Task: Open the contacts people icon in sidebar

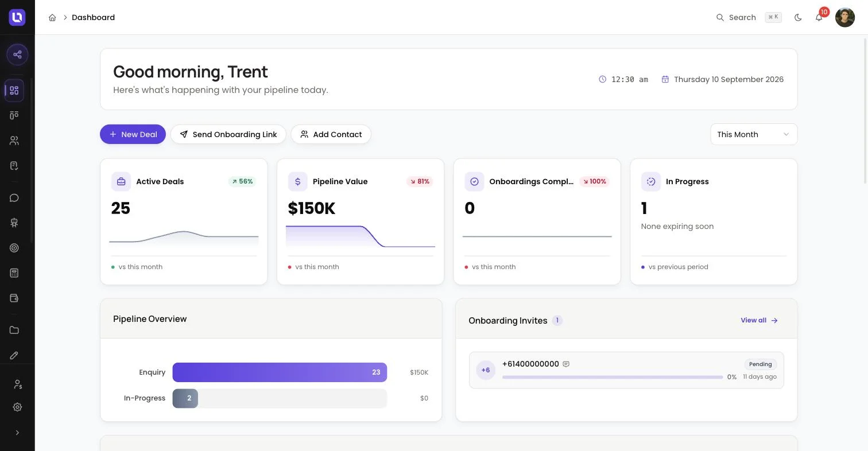Action: point(14,141)
